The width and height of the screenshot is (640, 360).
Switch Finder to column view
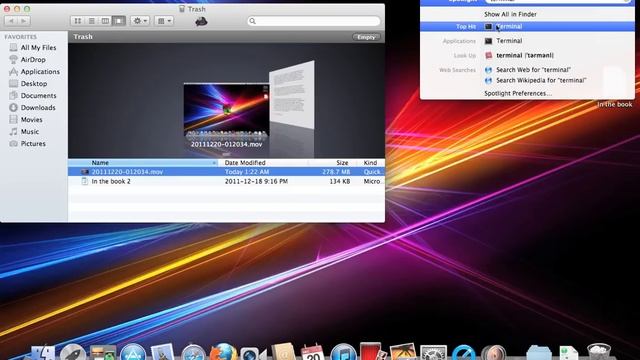[105, 21]
